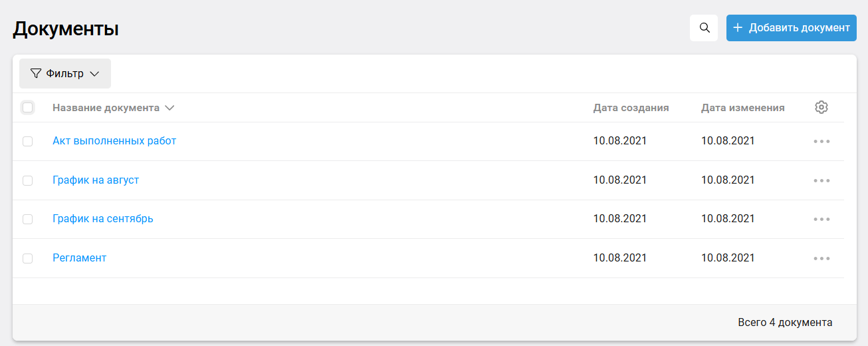Expand the Фильтр dropdown arrow
This screenshot has width=868, height=346.
(94, 74)
